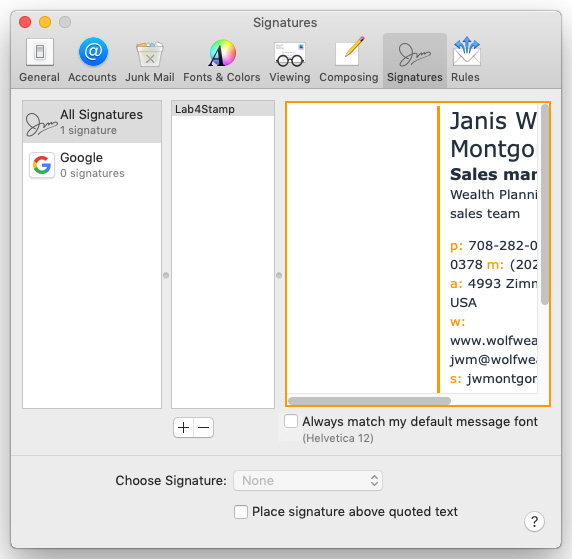
Task: Open the Composing preferences pane
Action: point(349,61)
